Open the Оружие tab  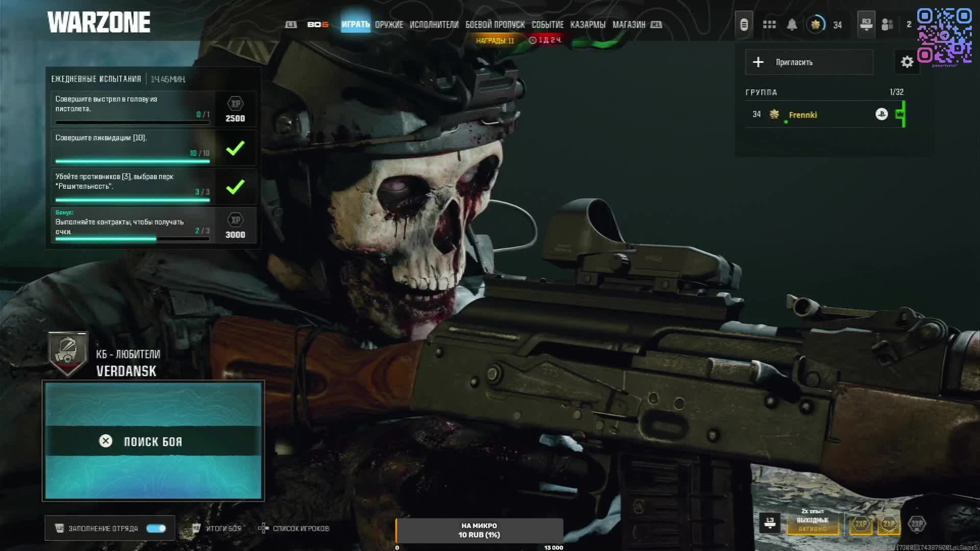point(389,24)
